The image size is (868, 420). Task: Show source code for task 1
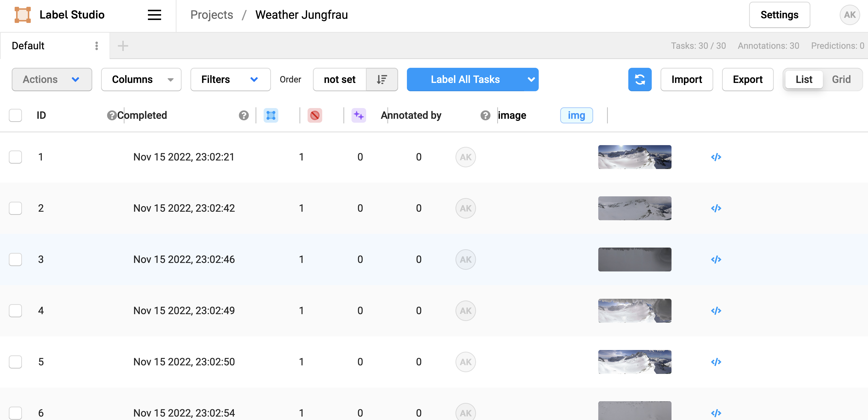click(x=716, y=157)
